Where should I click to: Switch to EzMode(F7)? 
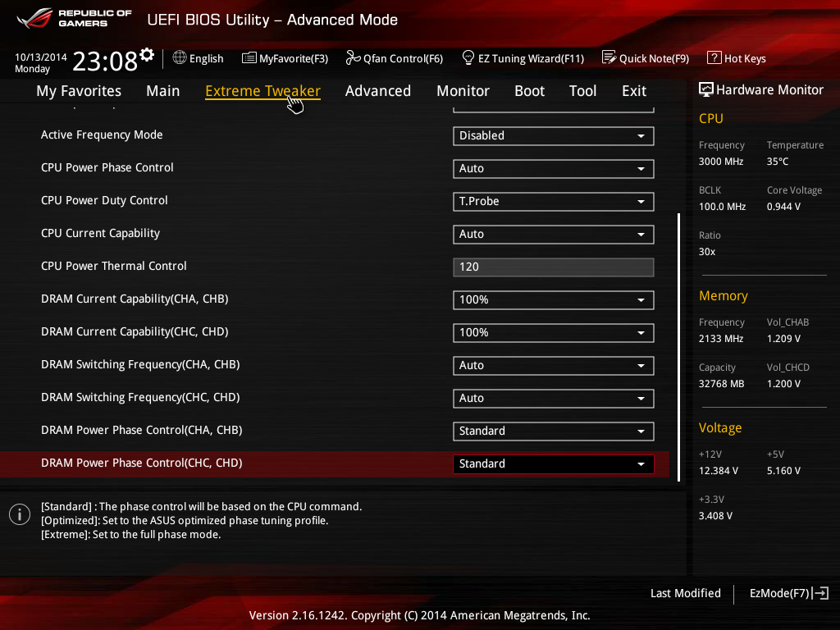coord(779,593)
